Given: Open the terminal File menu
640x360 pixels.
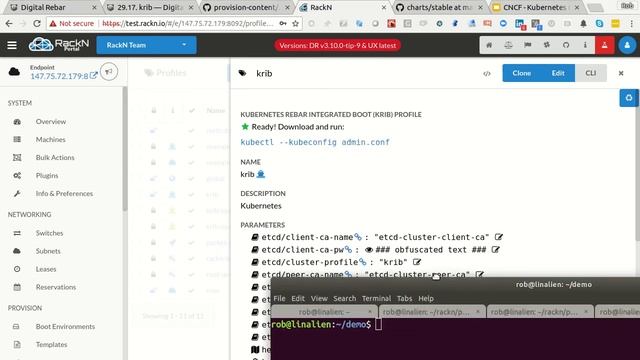Looking at the screenshot, I should 279,298.
